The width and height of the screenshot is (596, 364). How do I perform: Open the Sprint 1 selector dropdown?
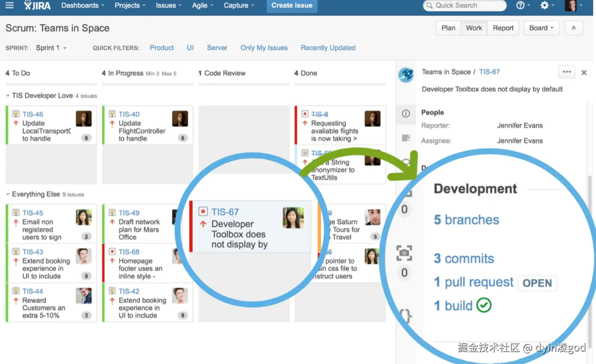51,48
